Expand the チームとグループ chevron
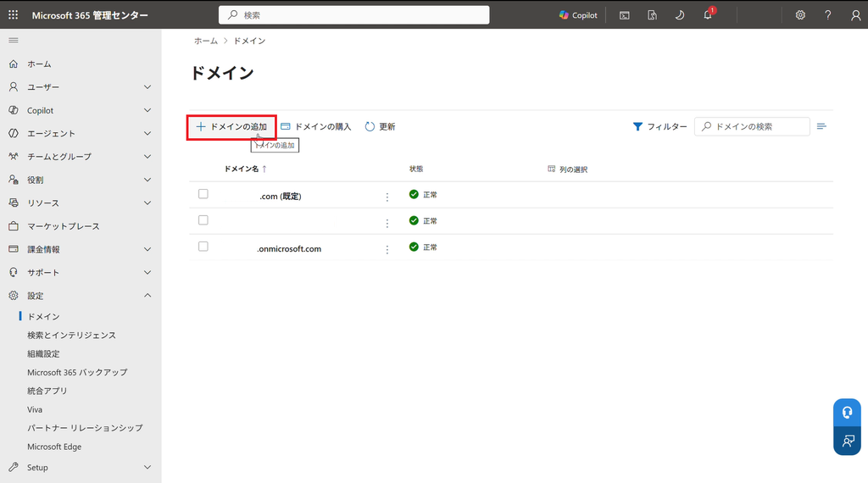This screenshot has width=868, height=483. [x=147, y=157]
